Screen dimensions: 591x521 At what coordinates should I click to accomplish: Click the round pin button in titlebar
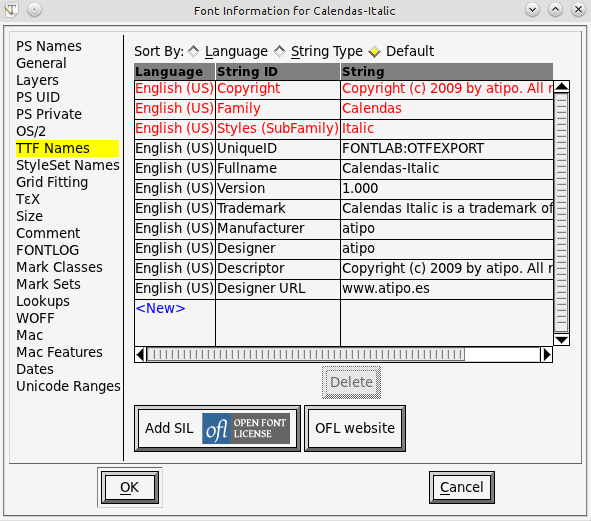34,10
